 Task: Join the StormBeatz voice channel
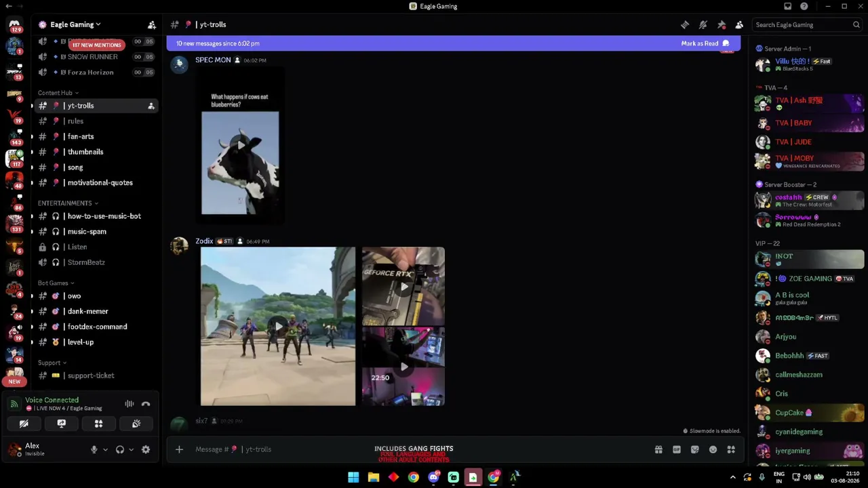[x=95, y=262]
